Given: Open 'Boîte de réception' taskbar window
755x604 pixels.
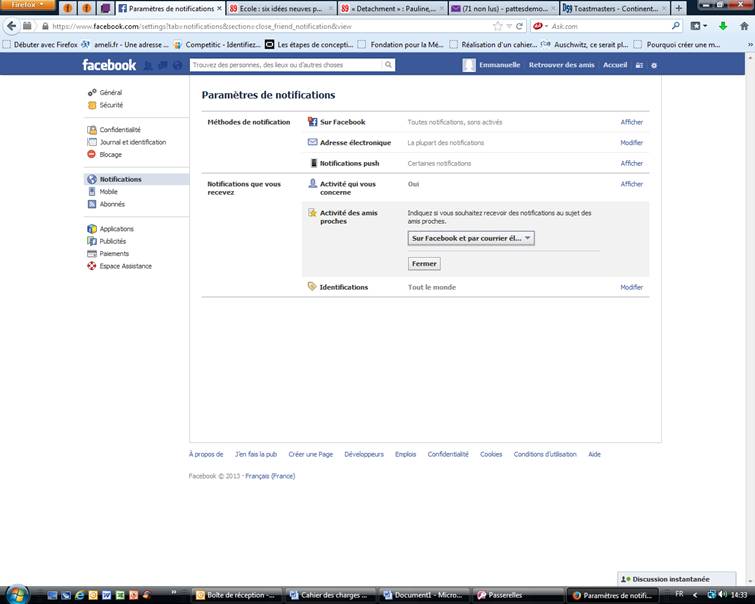Looking at the screenshot, I should coord(236,595).
